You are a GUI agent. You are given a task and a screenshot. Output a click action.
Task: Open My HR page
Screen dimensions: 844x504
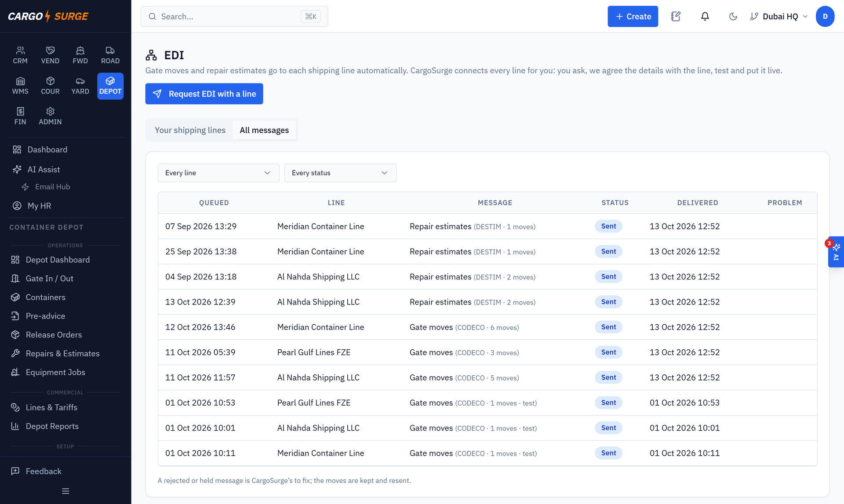65,206
